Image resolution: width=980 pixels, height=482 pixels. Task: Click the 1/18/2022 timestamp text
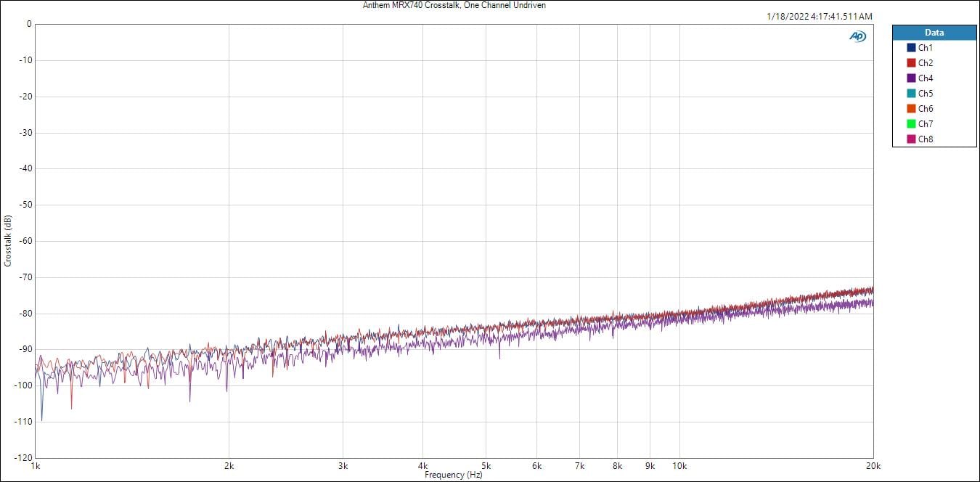[x=819, y=16]
